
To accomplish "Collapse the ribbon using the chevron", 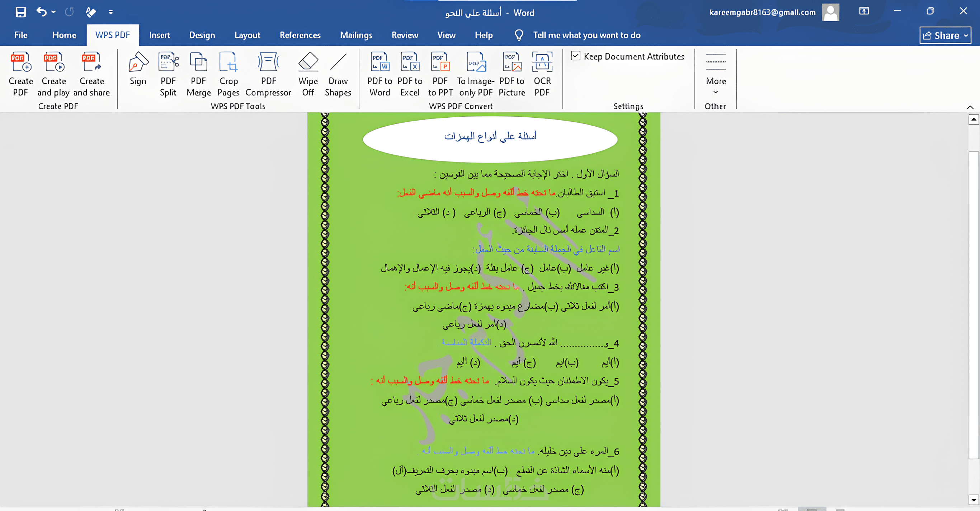I will [970, 107].
